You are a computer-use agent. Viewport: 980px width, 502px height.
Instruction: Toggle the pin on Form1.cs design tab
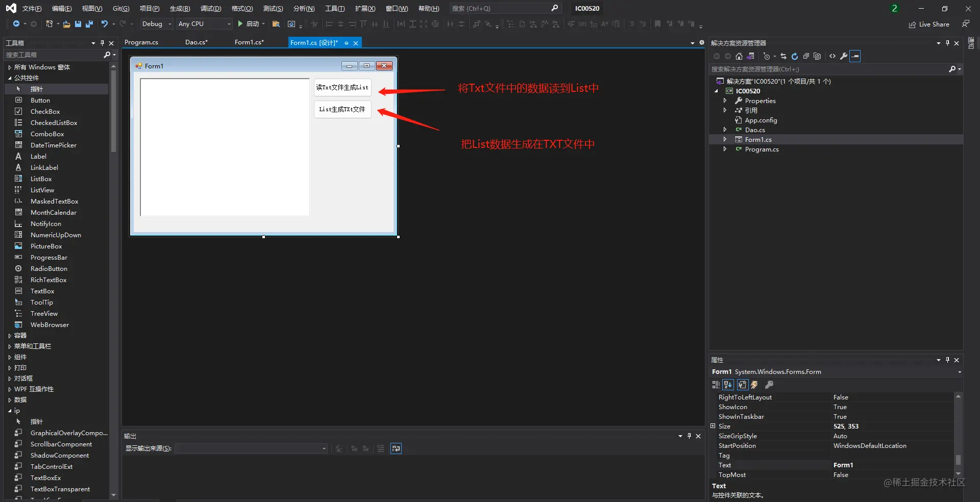(347, 43)
